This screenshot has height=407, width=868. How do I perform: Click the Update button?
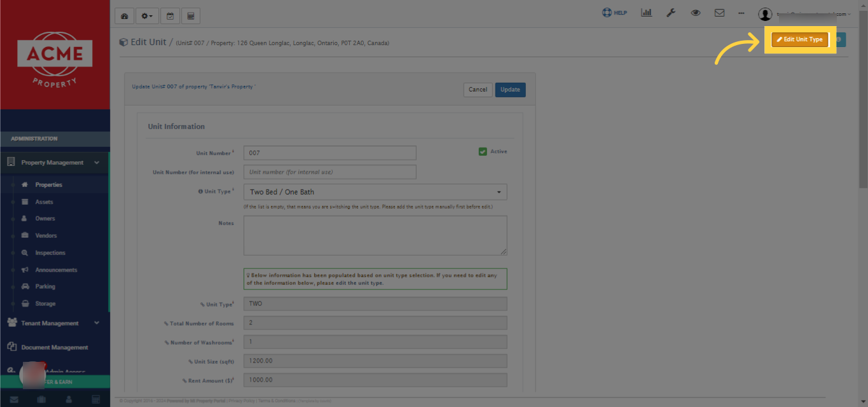coord(510,89)
